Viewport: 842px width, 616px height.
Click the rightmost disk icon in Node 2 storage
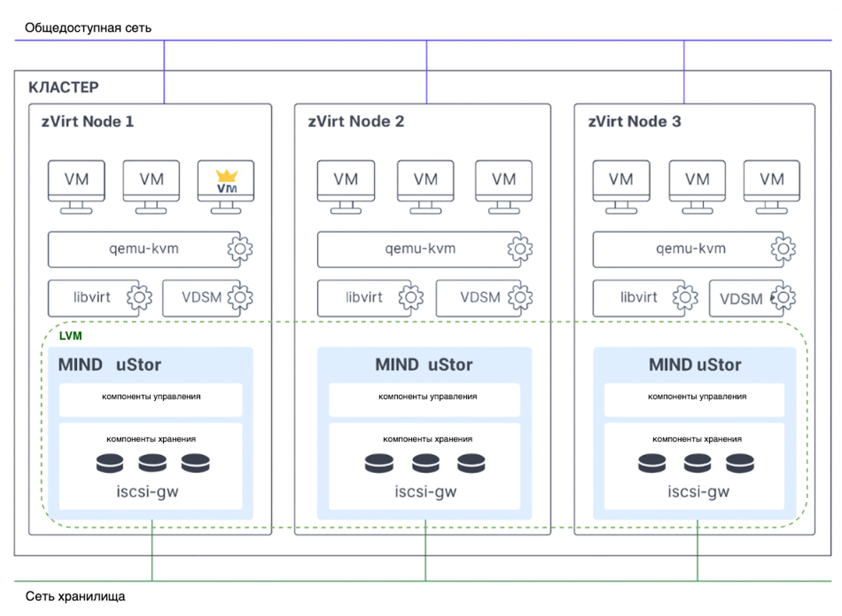[x=471, y=463]
